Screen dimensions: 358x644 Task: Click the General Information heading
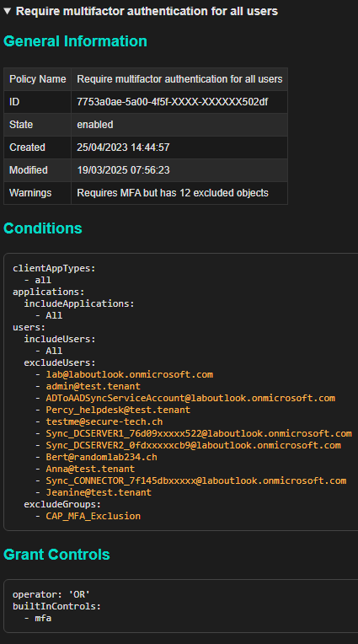pos(75,41)
